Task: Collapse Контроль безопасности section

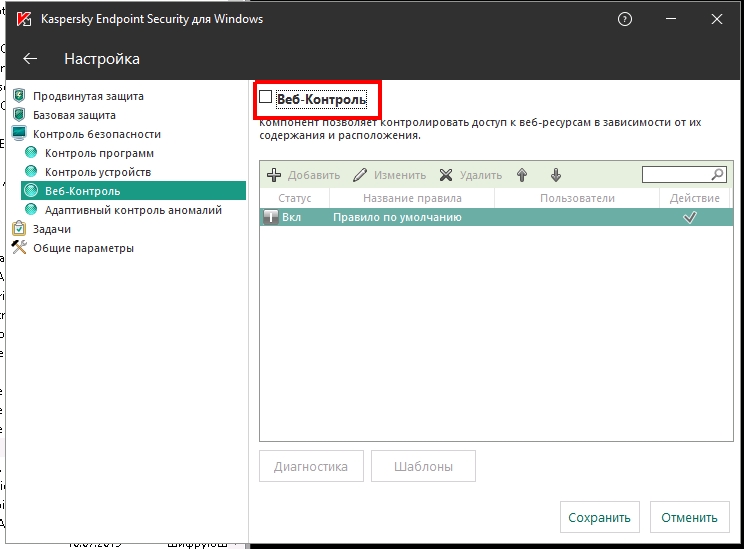Action: tap(96, 134)
